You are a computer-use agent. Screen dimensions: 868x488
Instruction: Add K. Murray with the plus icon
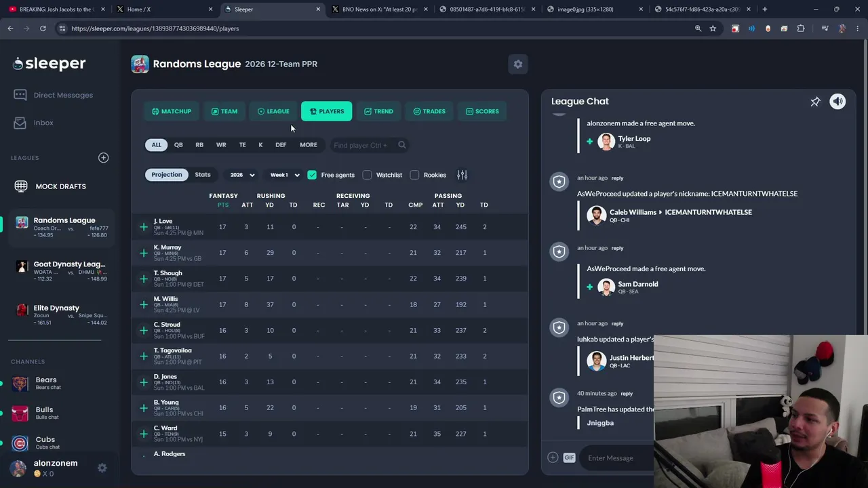click(x=144, y=253)
